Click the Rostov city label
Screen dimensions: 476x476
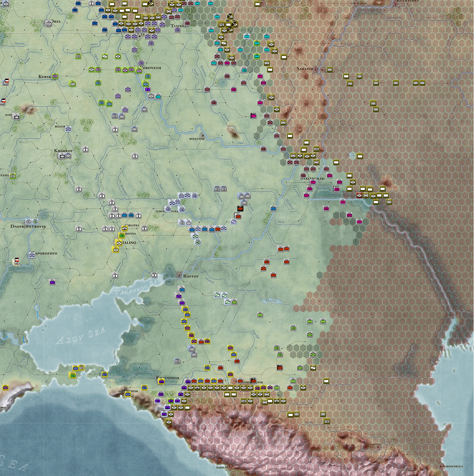click(191, 276)
